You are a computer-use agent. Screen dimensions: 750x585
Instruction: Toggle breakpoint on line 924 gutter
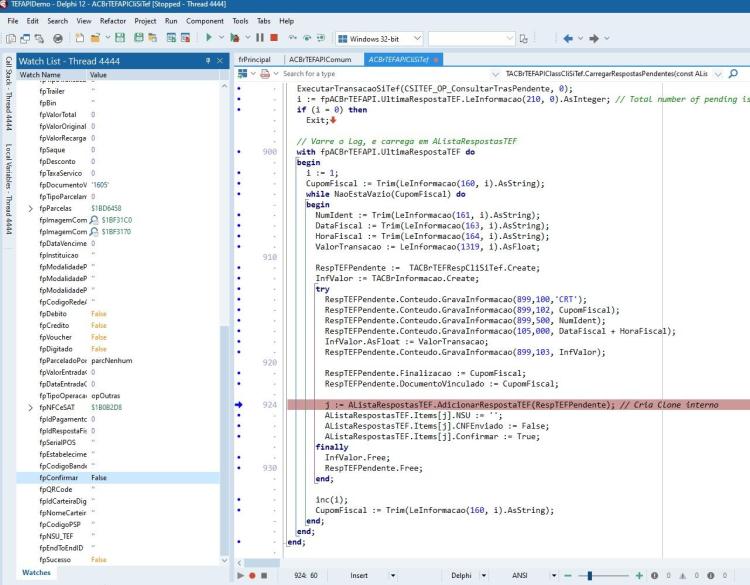(x=239, y=405)
